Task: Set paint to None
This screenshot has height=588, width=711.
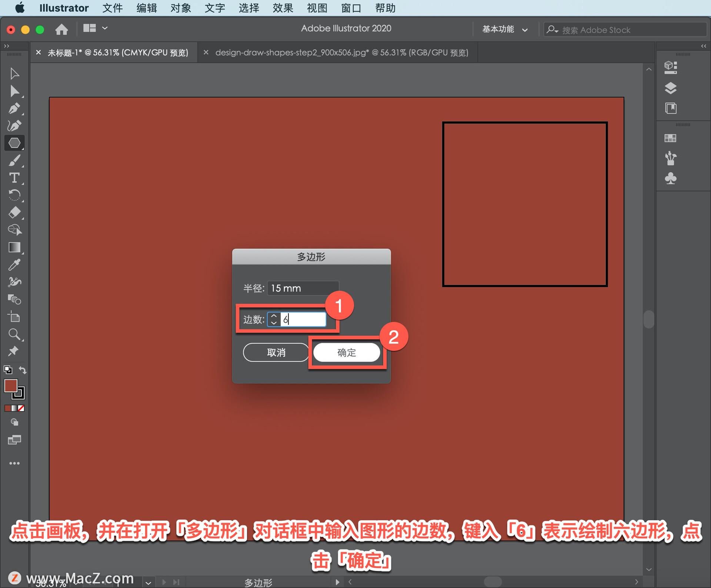Action: pos(21,408)
